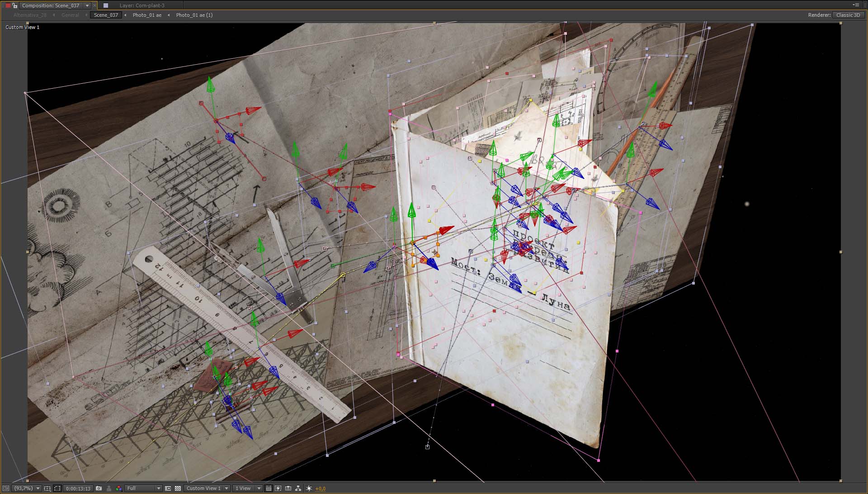The height and width of the screenshot is (494, 868).
Task: Click the Pixel Aspect Ratio Correction icon
Action: point(269,488)
